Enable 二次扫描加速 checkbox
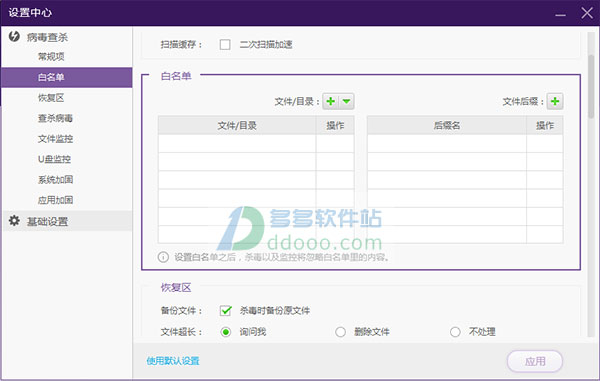The width and height of the screenshot is (600, 381). pos(225,44)
